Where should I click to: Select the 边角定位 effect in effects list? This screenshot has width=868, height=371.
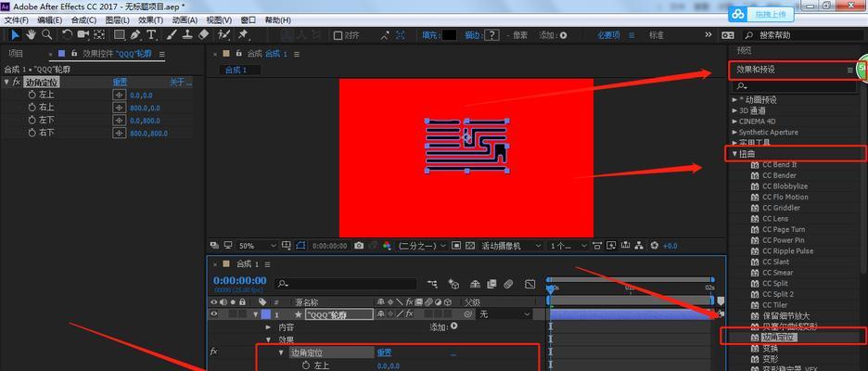pos(779,337)
